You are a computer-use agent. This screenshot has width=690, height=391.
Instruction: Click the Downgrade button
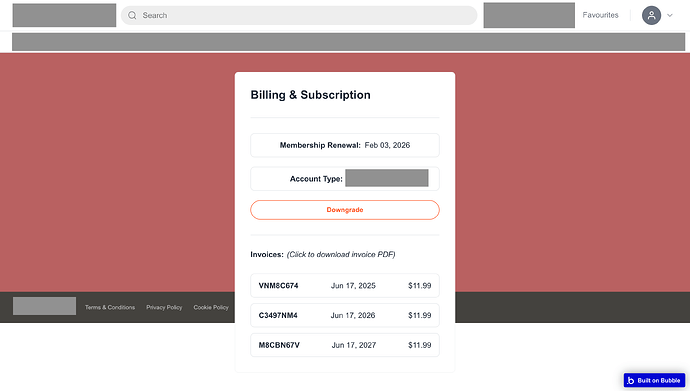(x=345, y=210)
